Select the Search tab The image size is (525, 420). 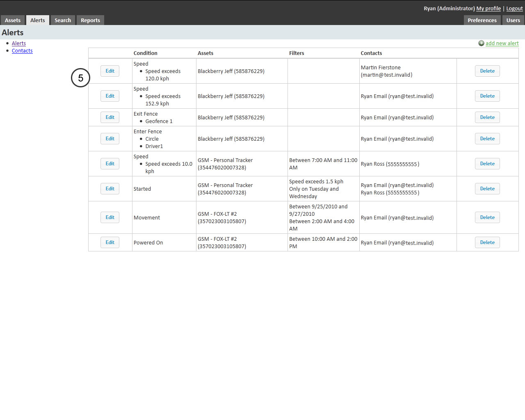[62, 20]
